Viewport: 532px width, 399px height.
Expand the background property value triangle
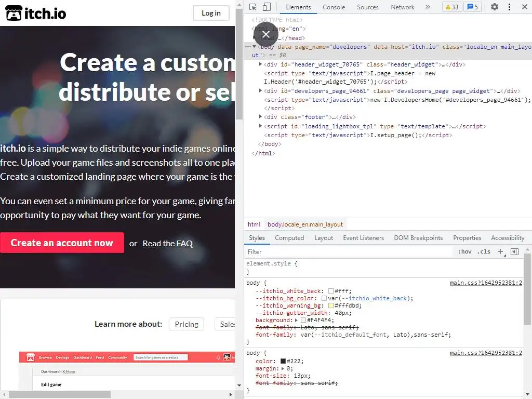296,320
